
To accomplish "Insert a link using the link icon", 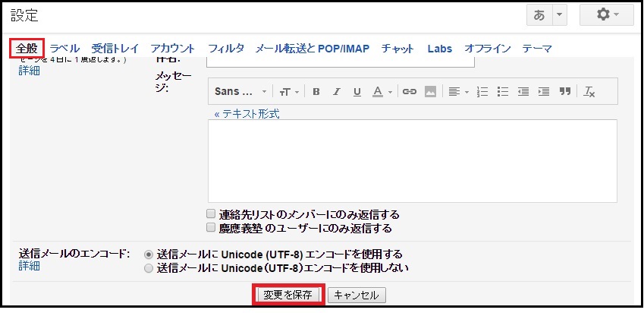I will click(x=410, y=92).
